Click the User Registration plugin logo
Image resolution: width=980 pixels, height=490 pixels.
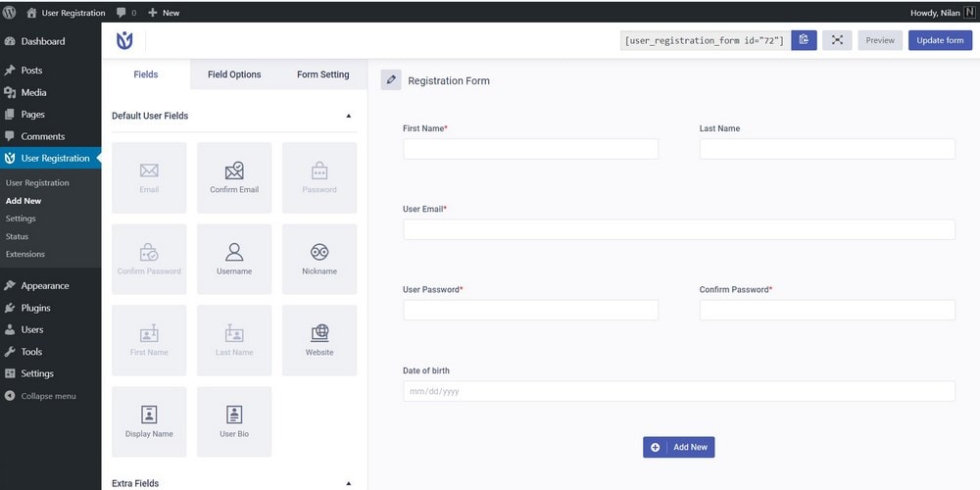coord(124,40)
